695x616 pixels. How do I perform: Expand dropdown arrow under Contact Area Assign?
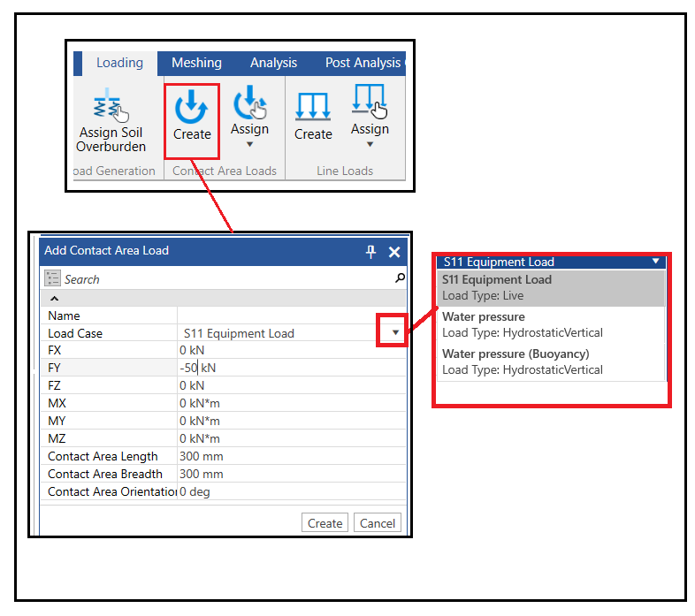pyautogui.click(x=249, y=144)
